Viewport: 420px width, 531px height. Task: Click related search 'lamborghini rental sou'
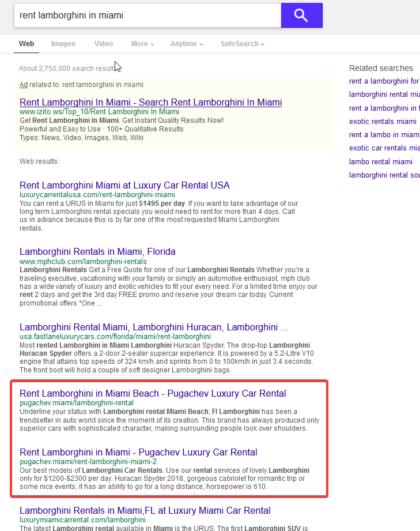[384, 175]
